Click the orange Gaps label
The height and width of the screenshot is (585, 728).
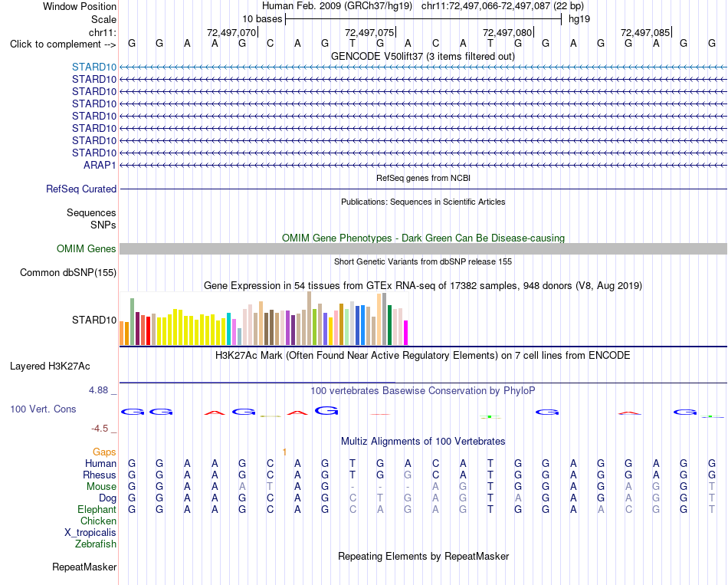[x=104, y=452]
